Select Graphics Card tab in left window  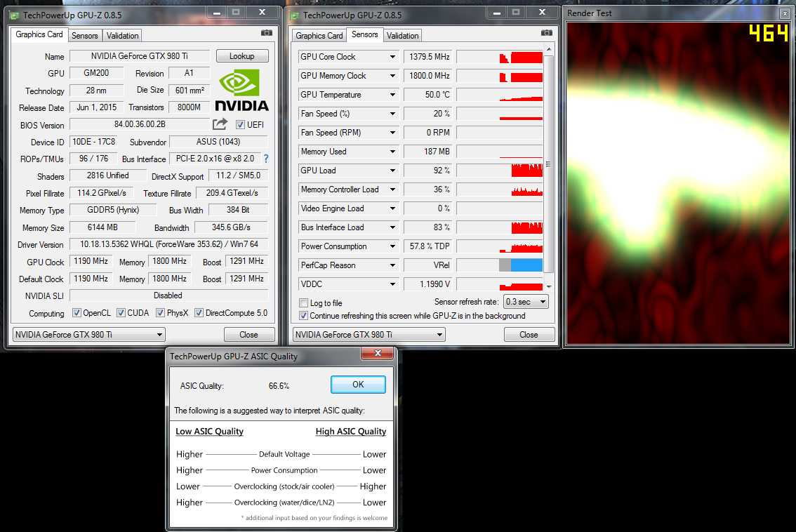[x=39, y=34]
